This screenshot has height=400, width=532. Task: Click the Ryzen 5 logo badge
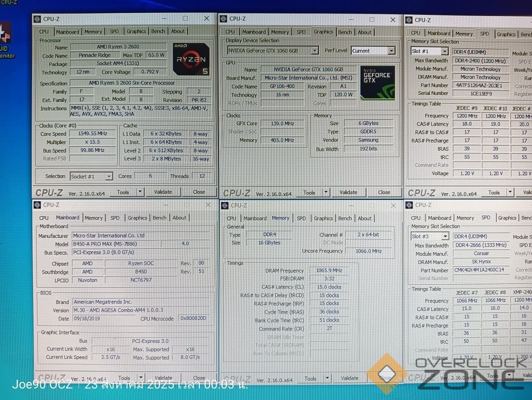191,59
